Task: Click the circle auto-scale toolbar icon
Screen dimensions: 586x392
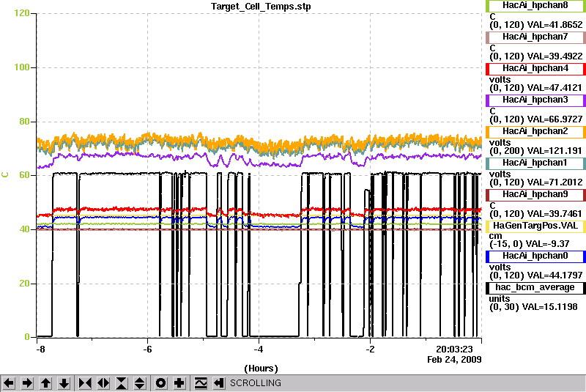Action: click(x=161, y=383)
